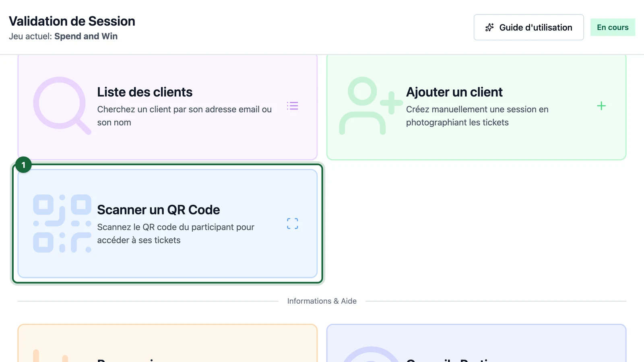Click the Spend and Win game name
This screenshot has height=362, width=644.
point(86,36)
